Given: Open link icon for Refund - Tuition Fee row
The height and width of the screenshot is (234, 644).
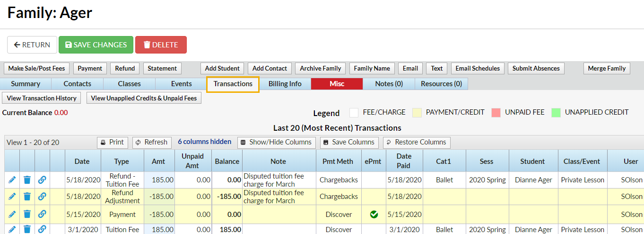Looking at the screenshot, I should pyautogui.click(x=42, y=180).
